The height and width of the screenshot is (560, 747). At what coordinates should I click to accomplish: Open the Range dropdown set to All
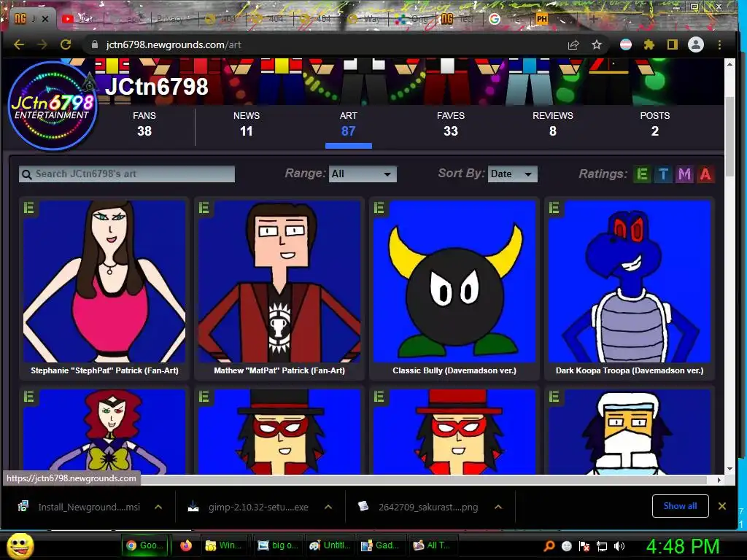coord(362,174)
